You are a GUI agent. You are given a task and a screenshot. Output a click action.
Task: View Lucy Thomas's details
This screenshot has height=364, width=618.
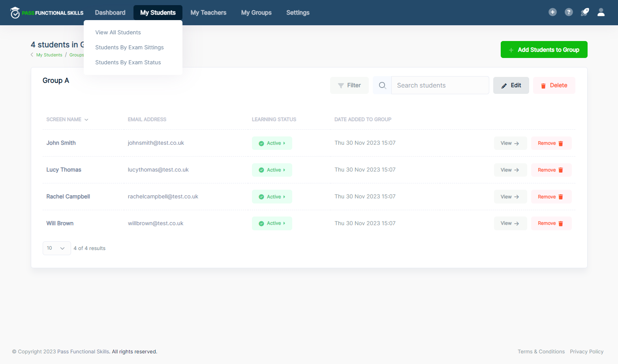tap(510, 170)
